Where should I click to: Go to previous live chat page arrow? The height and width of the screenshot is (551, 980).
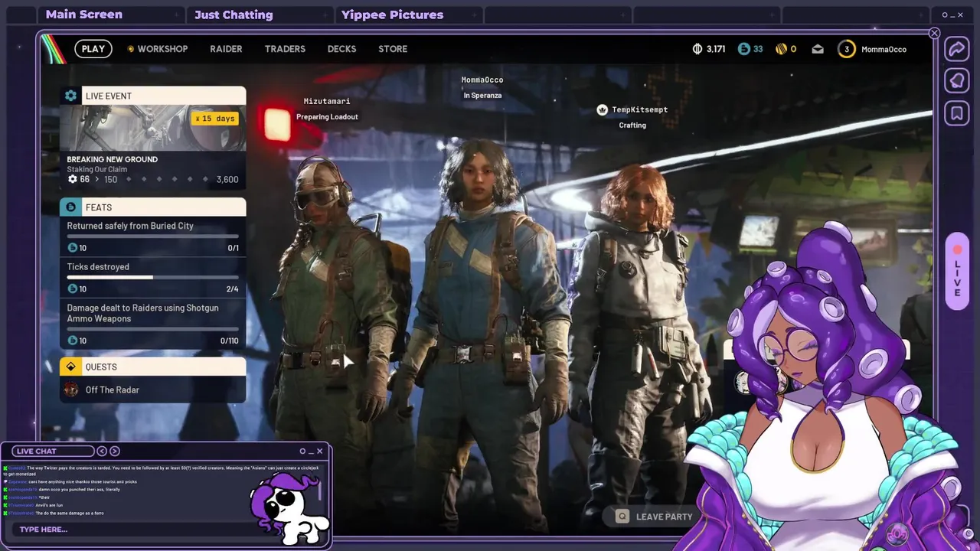pos(102,451)
